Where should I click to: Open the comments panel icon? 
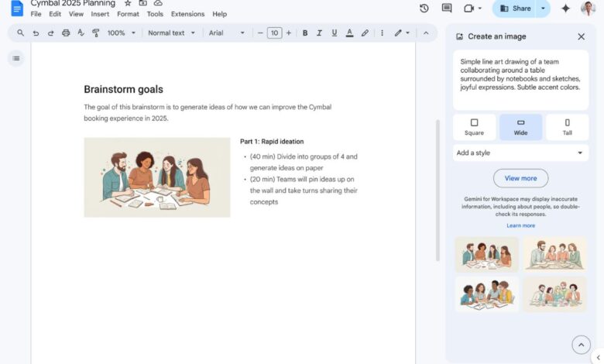tap(447, 8)
